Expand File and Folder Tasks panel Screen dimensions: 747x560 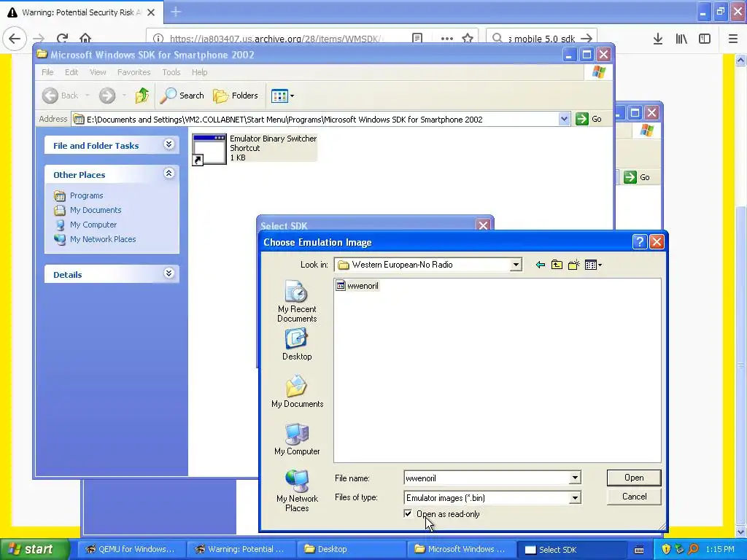[169, 144]
